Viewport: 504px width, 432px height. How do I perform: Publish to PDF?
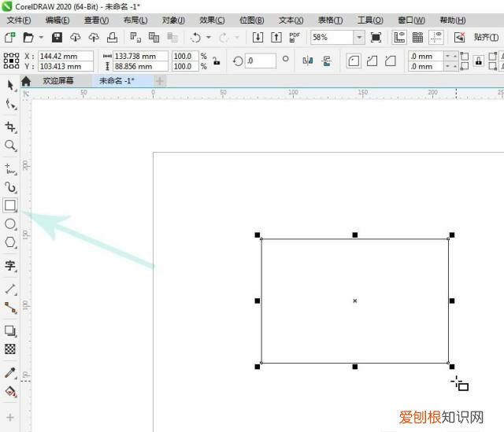click(295, 37)
